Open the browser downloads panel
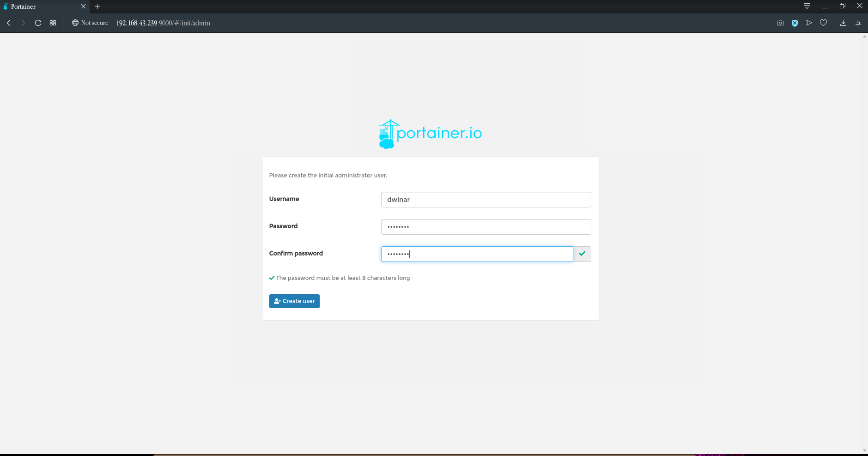This screenshot has height=456, width=868. pyautogui.click(x=843, y=23)
